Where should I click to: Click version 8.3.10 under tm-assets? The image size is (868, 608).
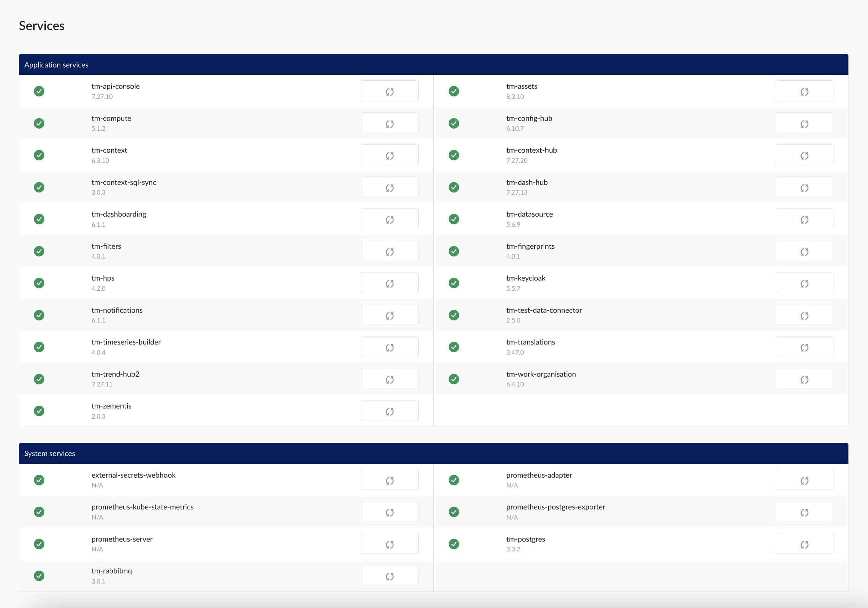(515, 96)
